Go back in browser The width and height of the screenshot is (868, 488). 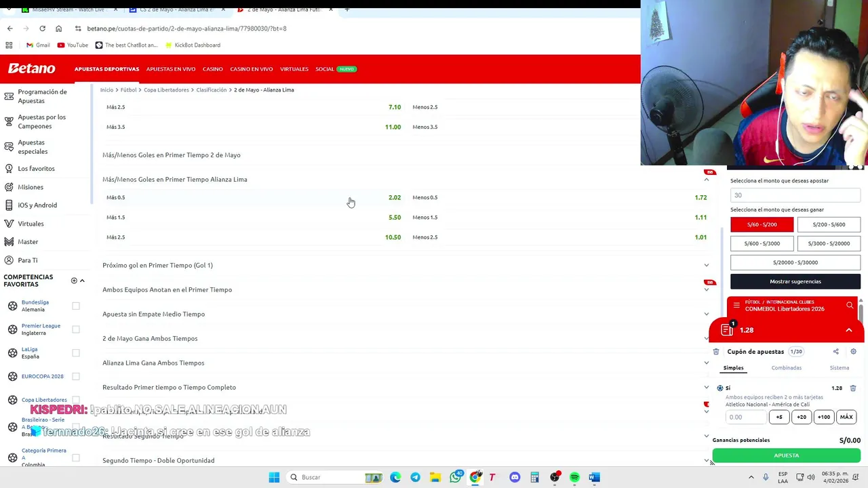pyautogui.click(x=9, y=28)
